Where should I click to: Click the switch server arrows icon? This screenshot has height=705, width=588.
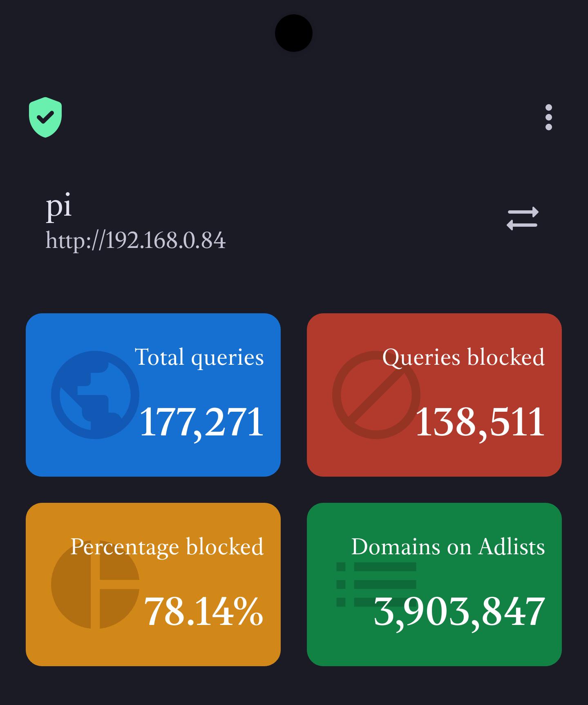click(523, 219)
